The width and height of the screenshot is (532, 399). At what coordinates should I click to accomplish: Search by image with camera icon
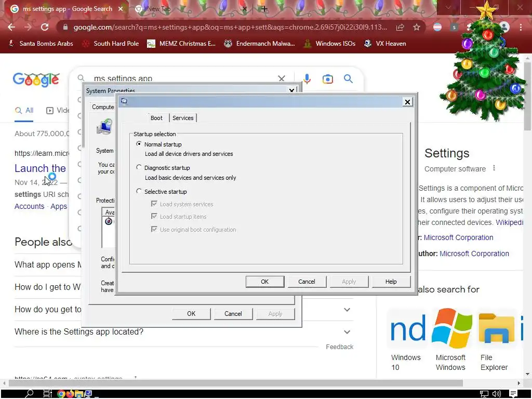327,79
